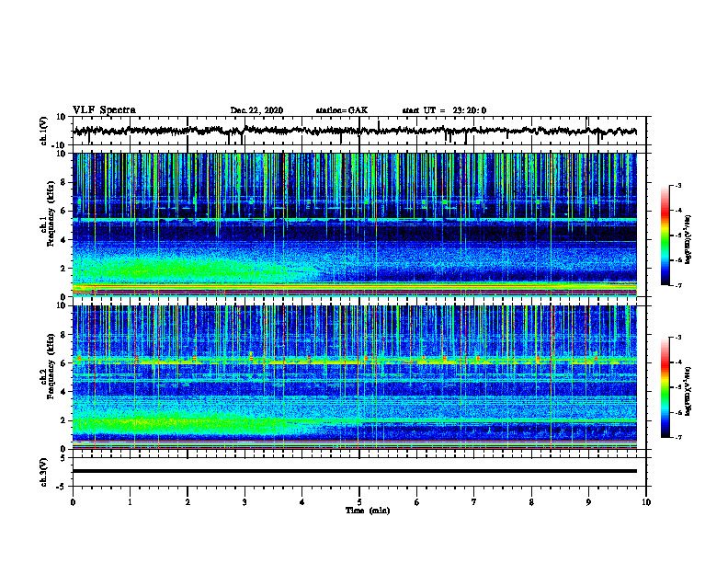Click the "-7" label on ch.1 color bar
728x563 pixels.
tap(678, 285)
